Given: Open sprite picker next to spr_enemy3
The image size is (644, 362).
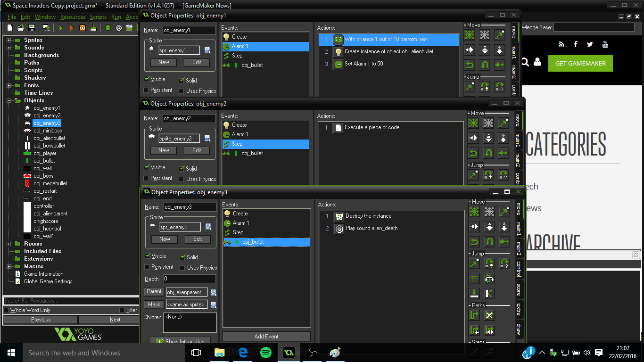Looking at the screenshot, I should click(208, 227).
